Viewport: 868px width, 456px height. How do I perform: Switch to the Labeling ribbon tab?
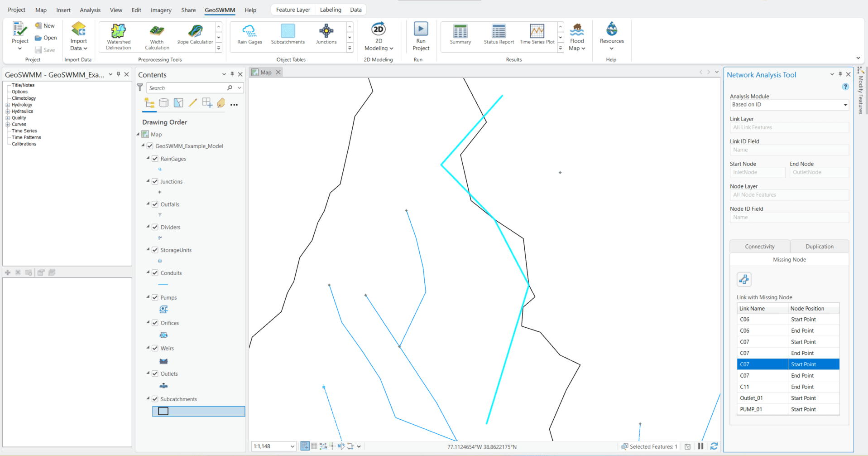click(x=331, y=10)
